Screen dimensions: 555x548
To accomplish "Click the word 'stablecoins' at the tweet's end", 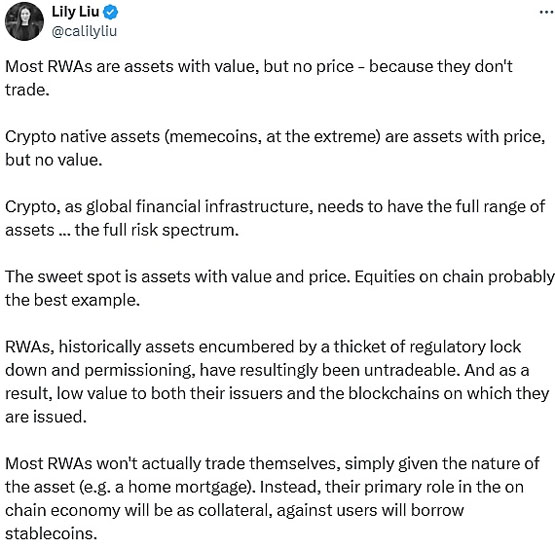I will click(49, 533).
